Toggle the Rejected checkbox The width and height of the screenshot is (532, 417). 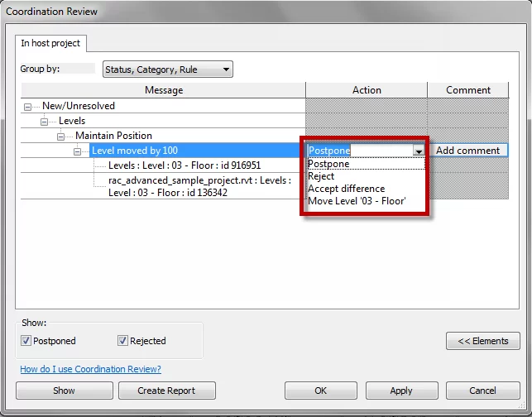[x=123, y=341]
